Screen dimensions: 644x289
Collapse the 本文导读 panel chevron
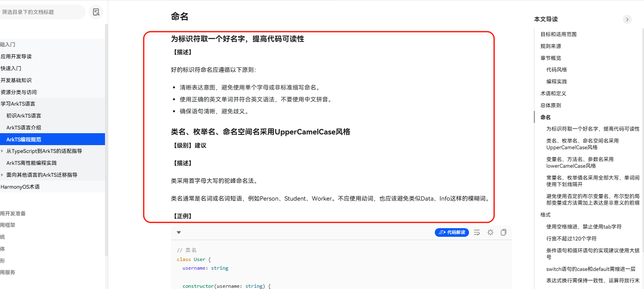click(x=627, y=19)
